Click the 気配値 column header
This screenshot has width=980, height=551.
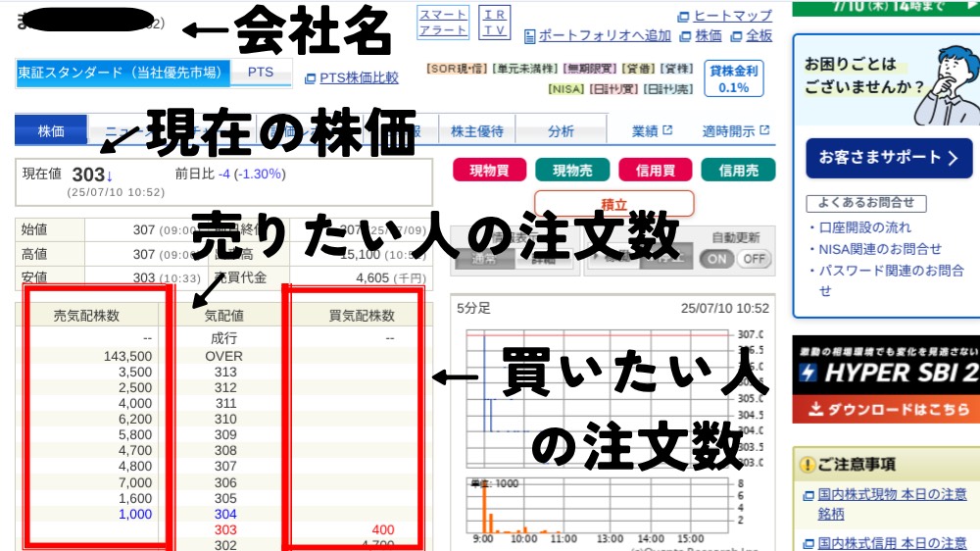point(223,316)
